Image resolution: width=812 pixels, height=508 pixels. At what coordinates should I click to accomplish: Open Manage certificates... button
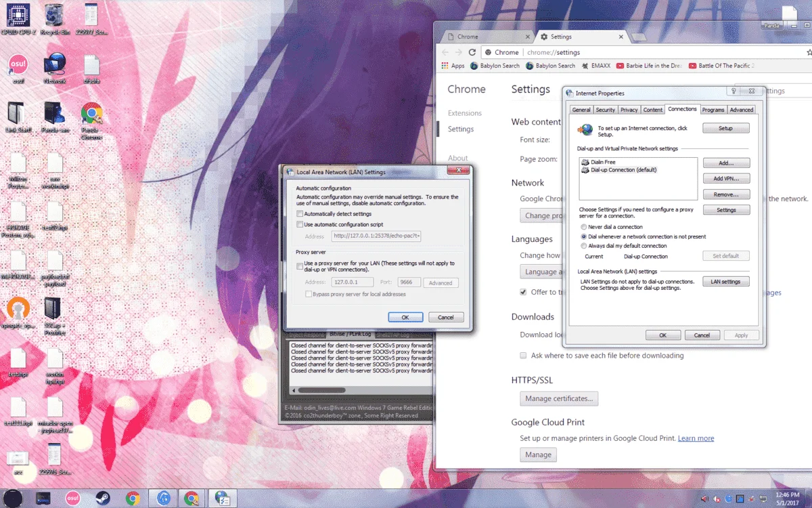coord(559,398)
